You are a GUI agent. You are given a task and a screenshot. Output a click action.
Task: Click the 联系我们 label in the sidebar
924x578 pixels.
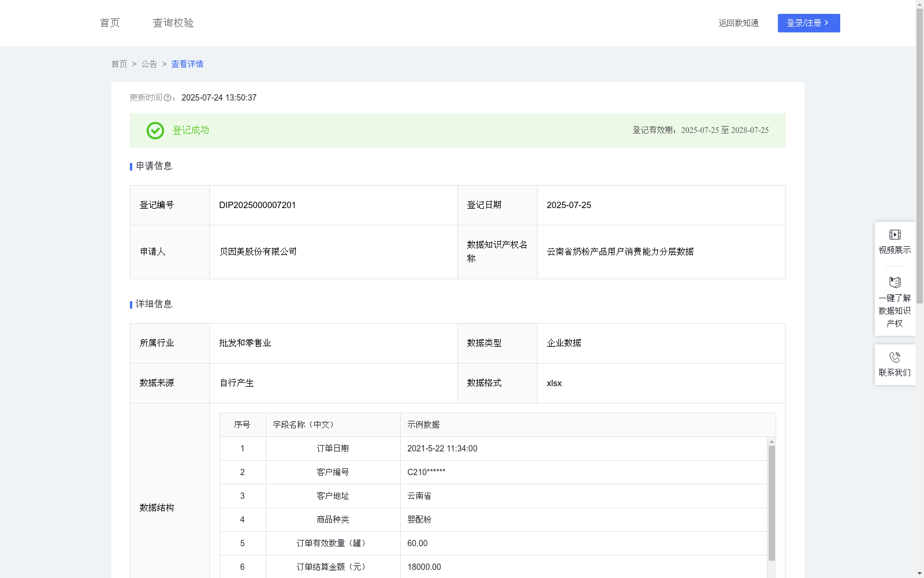tap(895, 372)
